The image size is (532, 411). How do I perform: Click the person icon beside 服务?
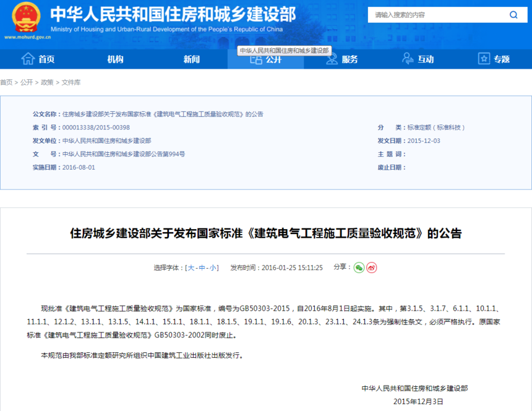point(332,59)
